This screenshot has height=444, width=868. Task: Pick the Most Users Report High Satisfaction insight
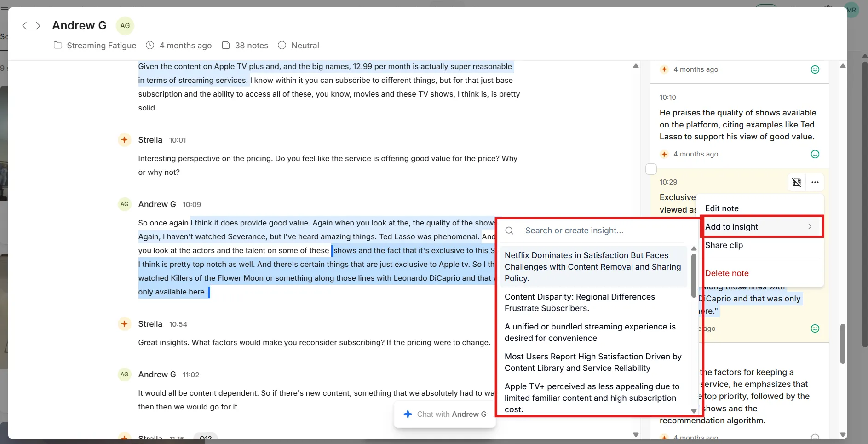click(594, 363)
